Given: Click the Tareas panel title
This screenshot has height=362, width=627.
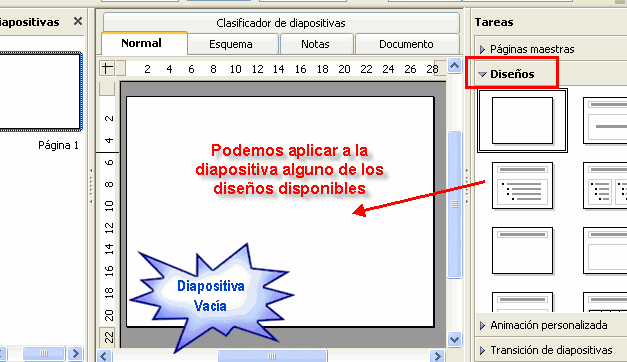Looking at the screenshot, I should tap(494, 22).
